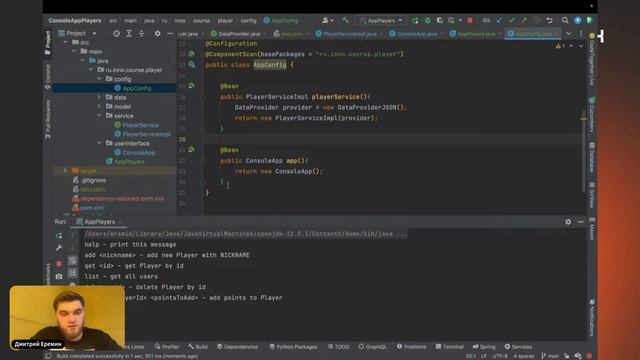Click the bean gutter icon beside playerService

coord(191,86)
